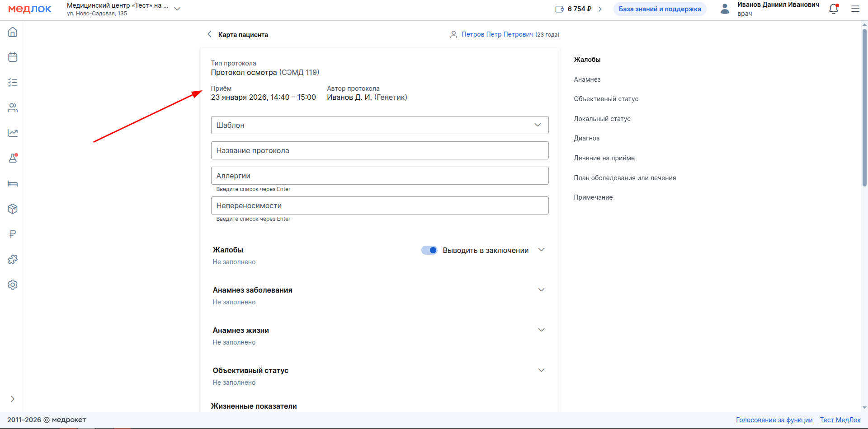The height and width of the screenshot is (429, 868).
Task: Expand the 'Объективный статус' section
Action: tap(541, 370)
